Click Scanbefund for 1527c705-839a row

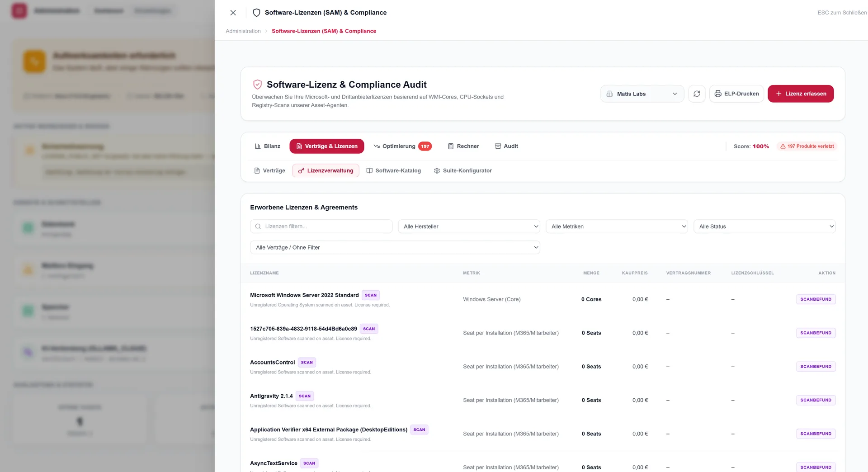(x=816, y=333)
